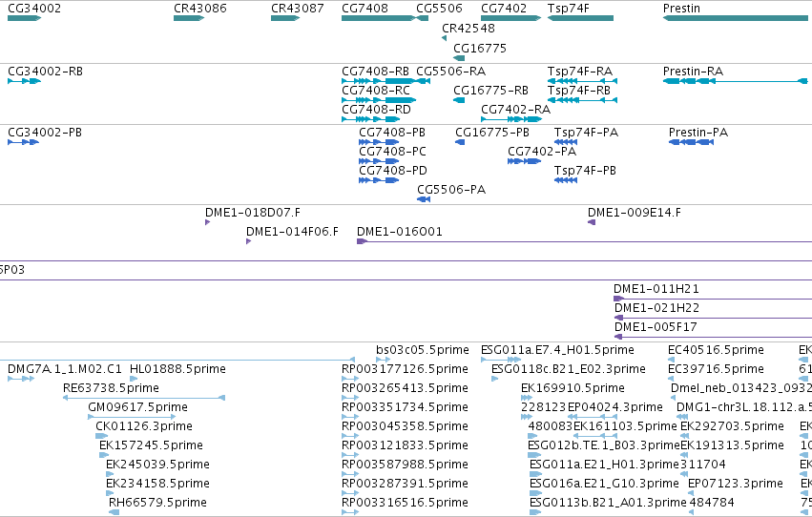Select EST GM09617.5prime
The height and width of the screenshot is (517, 812).
pyautogui.click(x=132, y=417)
